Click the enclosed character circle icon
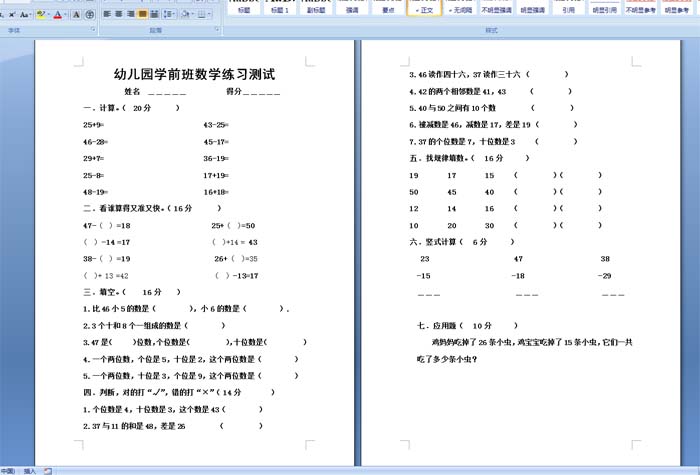 click(90, 15)
